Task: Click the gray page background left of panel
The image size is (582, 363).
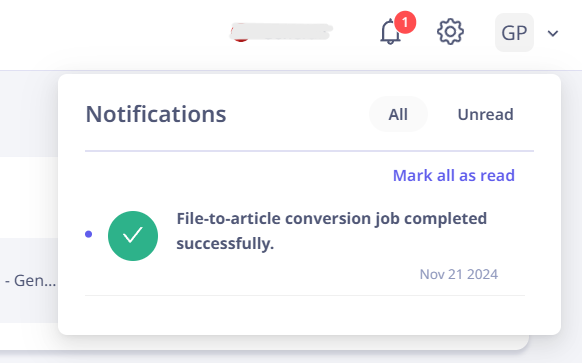Action: tap(29, 113)
